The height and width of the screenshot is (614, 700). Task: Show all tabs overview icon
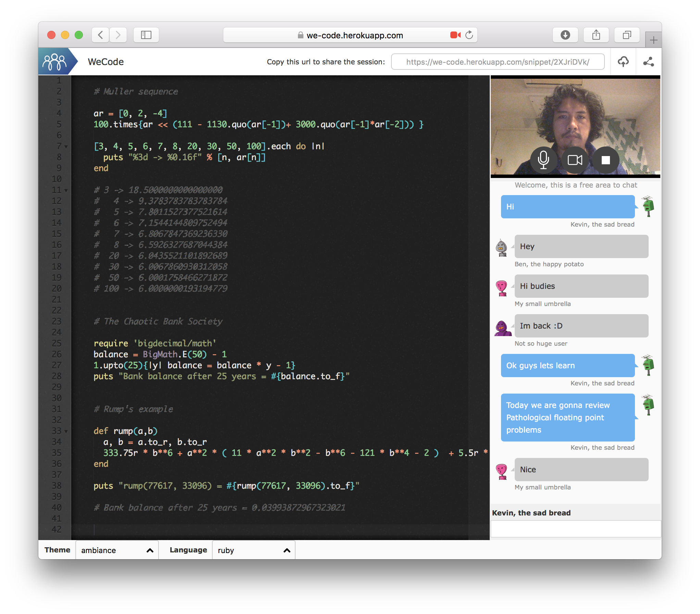pyautogui.click(x=627, y=35)
